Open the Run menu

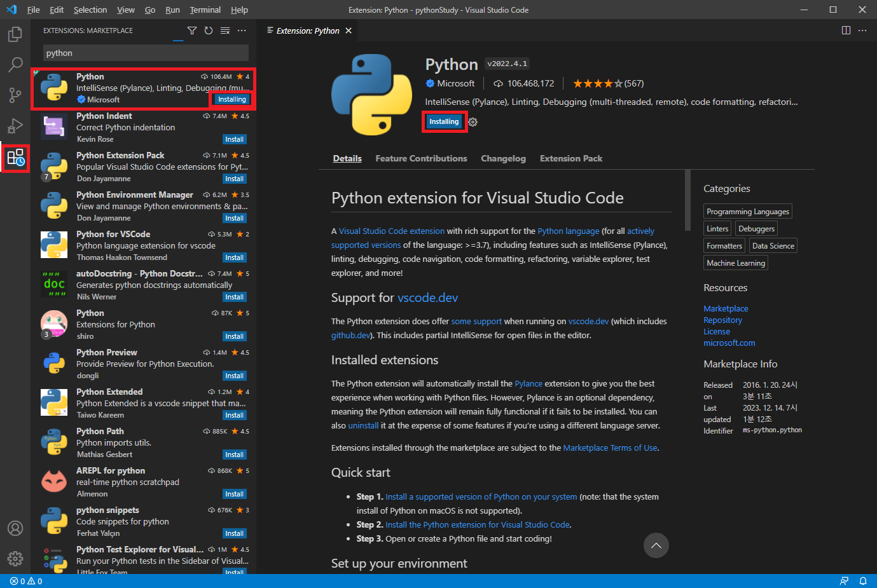[172, 10]
